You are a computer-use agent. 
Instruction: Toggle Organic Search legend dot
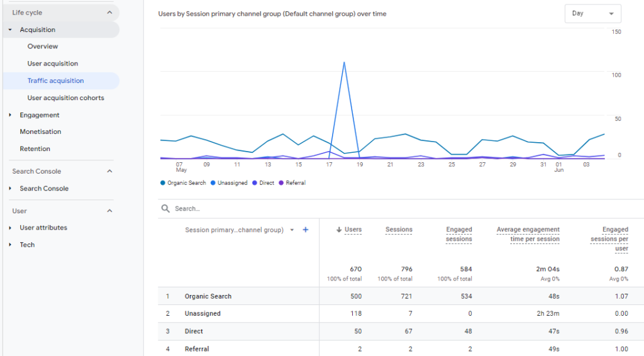pyautogui.click(x=163, y=183)
